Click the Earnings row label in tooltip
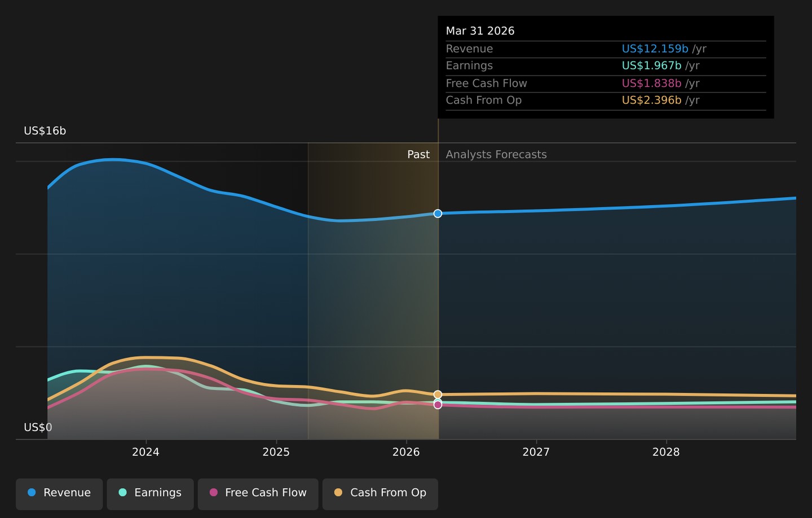This screenshot has height=518, width=812. tap(469, 65)
